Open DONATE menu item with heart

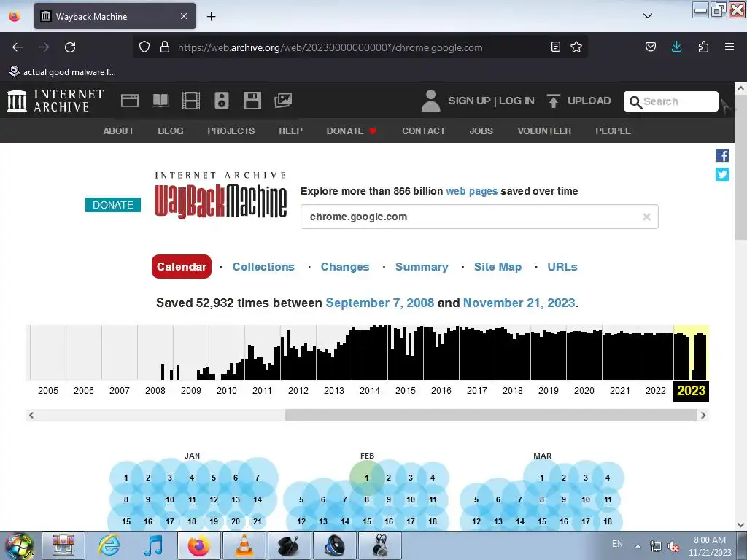point(352,131)
